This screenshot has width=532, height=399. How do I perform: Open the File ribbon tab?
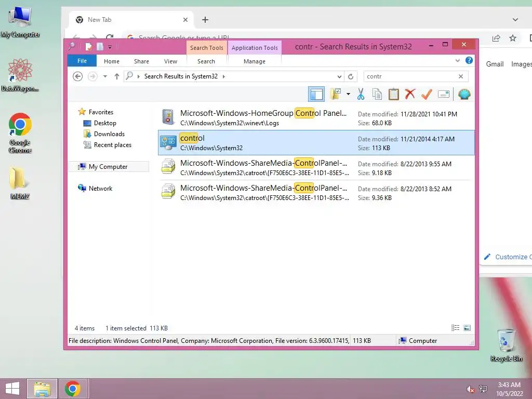click(82, 61)
